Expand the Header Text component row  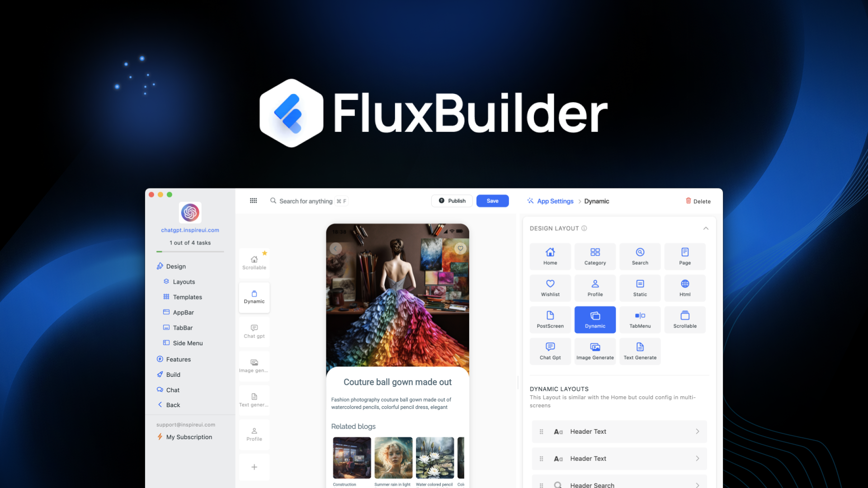[x=698, y=431]
